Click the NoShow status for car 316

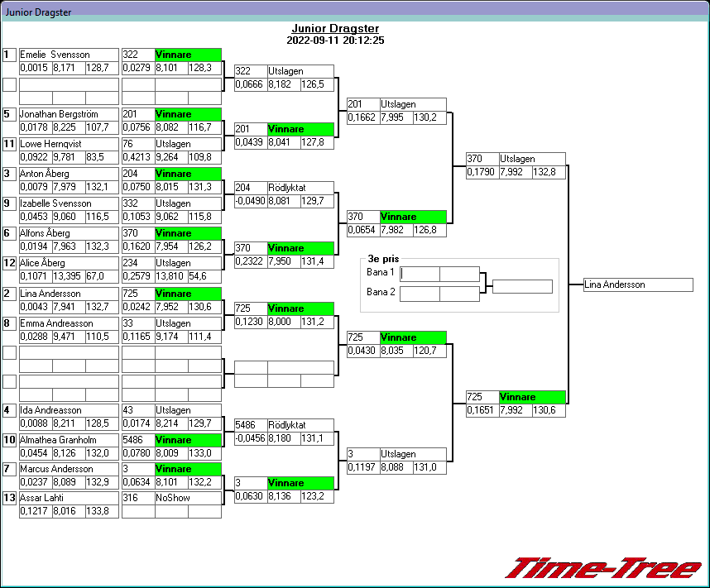[188, 498]
